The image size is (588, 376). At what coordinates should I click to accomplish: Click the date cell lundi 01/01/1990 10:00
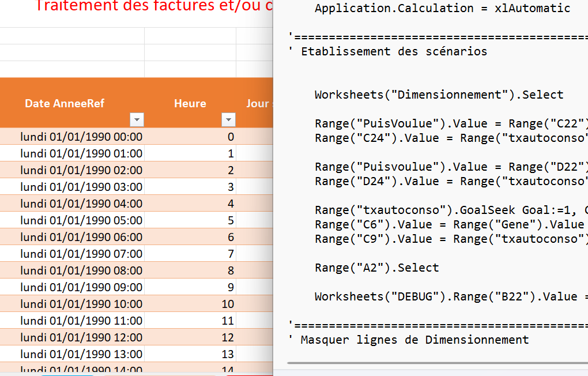pos(81,304)
